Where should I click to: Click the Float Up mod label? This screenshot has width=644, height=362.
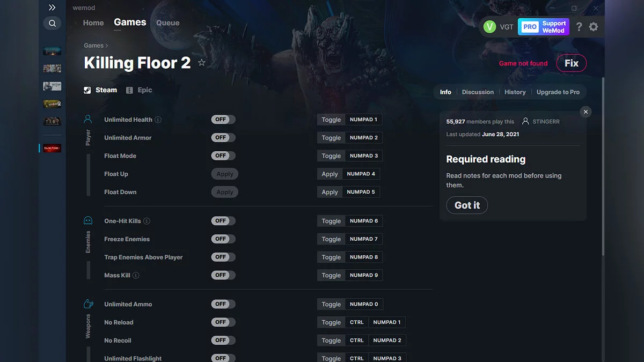coord(116,174)
